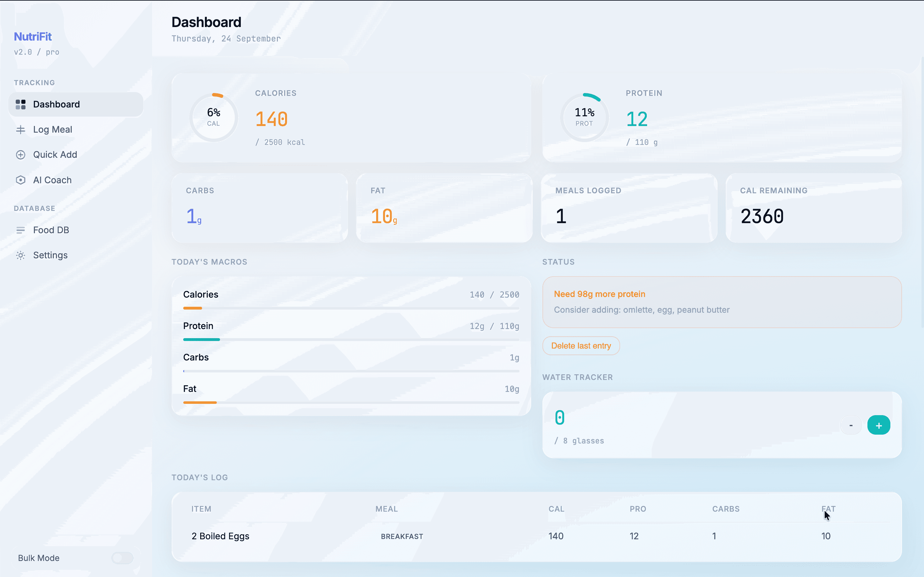Click the FAT column header in log table
This screenshot has width=924, height=577.
point(828,509)
